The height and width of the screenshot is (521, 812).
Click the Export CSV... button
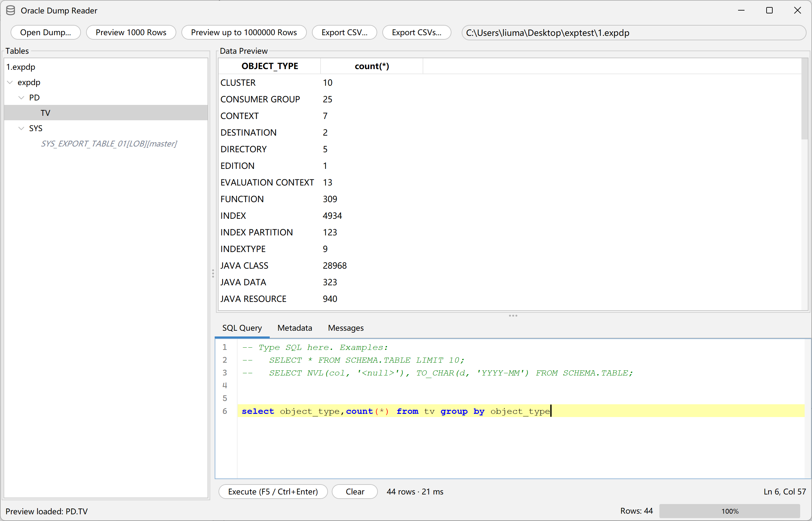(345, 33)
